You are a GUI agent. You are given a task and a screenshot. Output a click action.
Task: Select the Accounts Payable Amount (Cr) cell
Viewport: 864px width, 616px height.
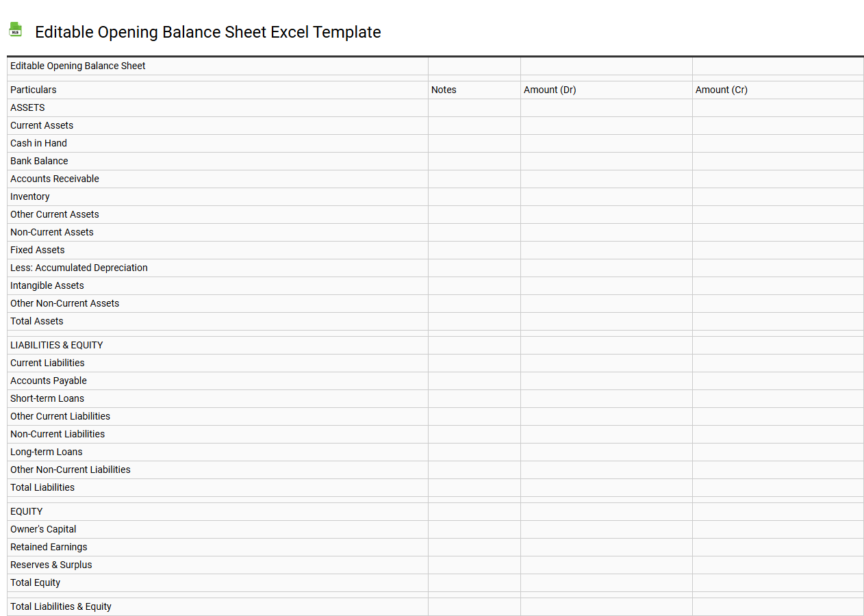(777, 381)
